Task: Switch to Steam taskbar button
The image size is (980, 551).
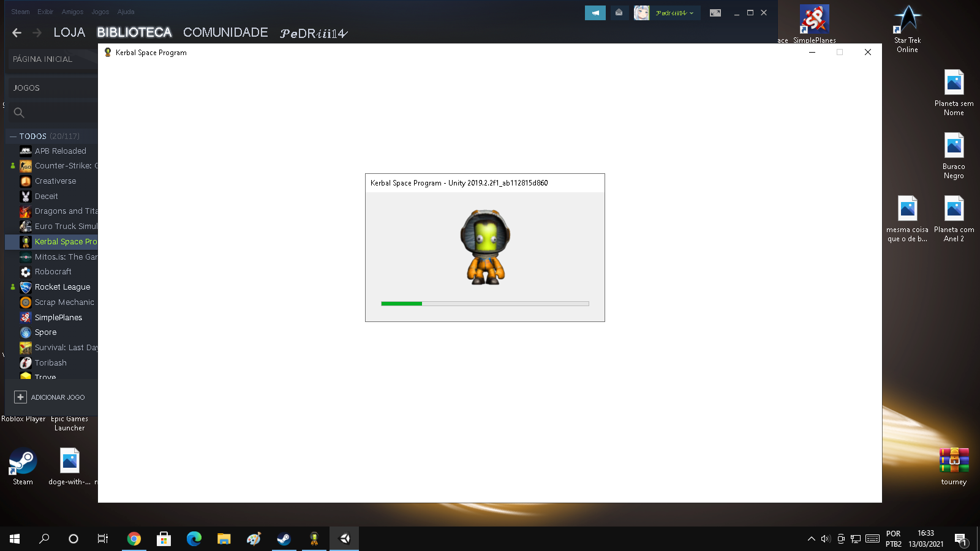Action: [x=284, y=539]
